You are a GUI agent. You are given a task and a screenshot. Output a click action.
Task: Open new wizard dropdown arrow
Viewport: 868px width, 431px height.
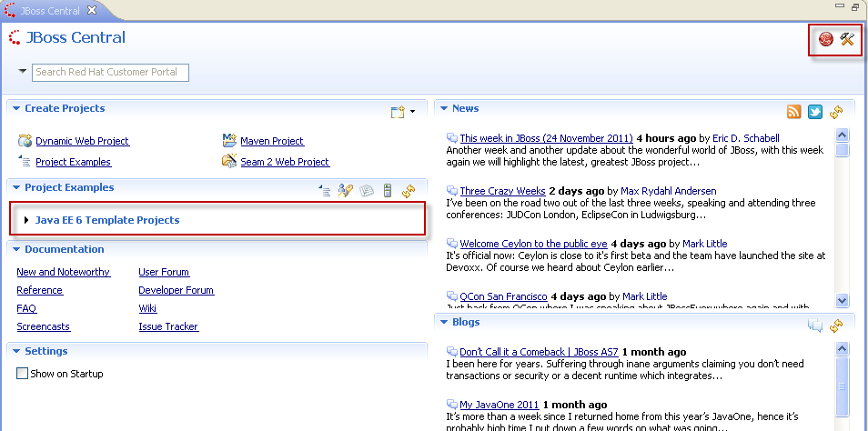coord(413,113)
